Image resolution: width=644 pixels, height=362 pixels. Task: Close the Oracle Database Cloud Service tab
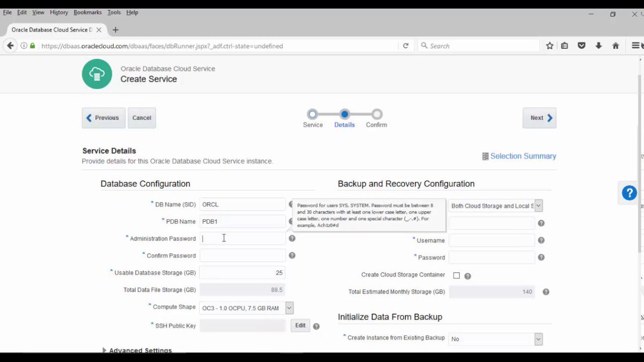99,30
